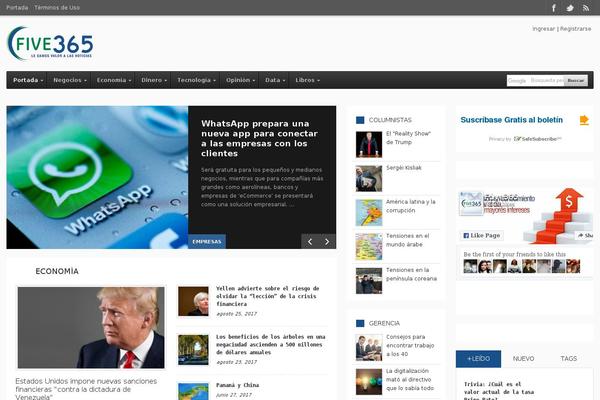Switch to the +LEÍDO tab
The width and height of the screenshot is (600, 400).
point(478,359)
